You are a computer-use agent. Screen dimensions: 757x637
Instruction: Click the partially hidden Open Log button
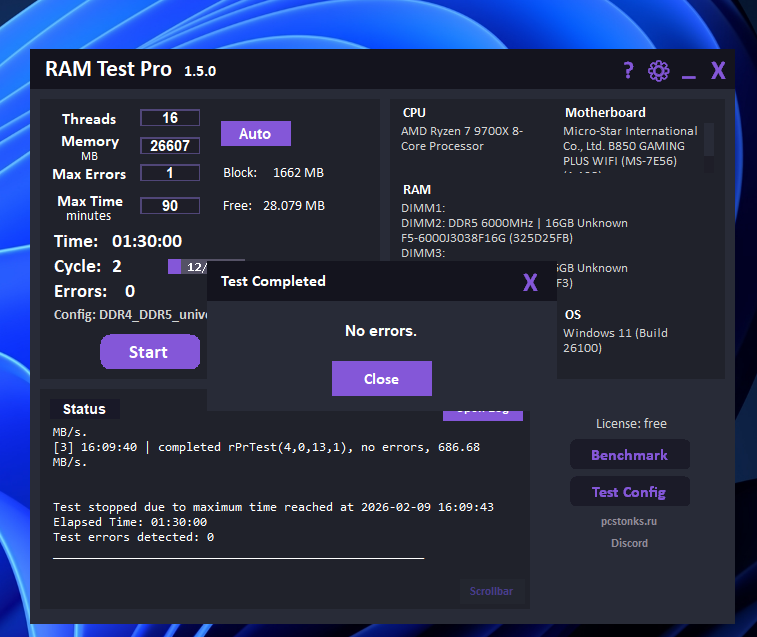point(483,416)
